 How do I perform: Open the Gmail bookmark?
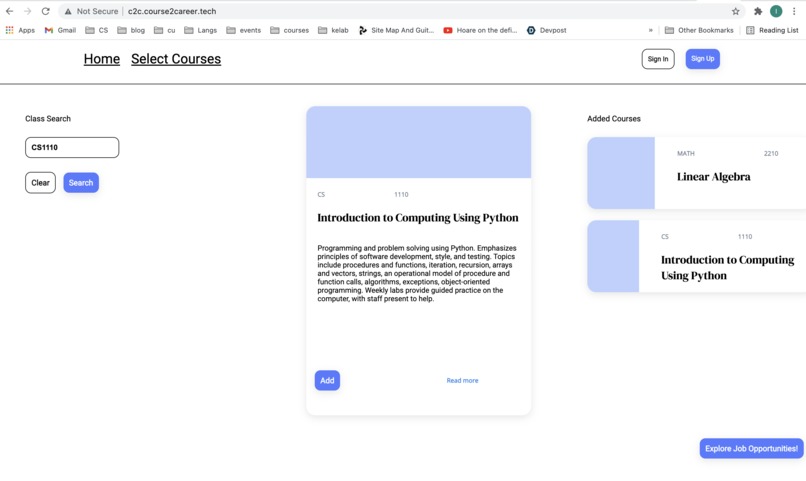pyautogui.click(x=60, y=30)
